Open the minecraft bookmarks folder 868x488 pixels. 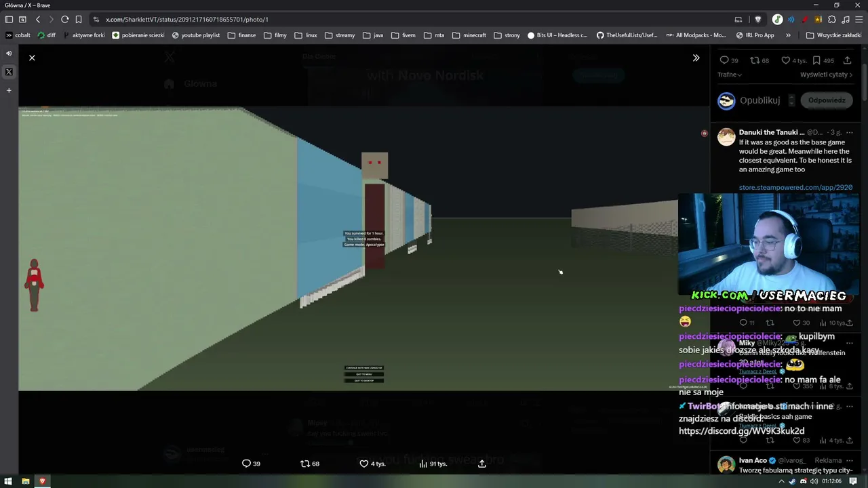pyautogui.click(x=469, y=35)
